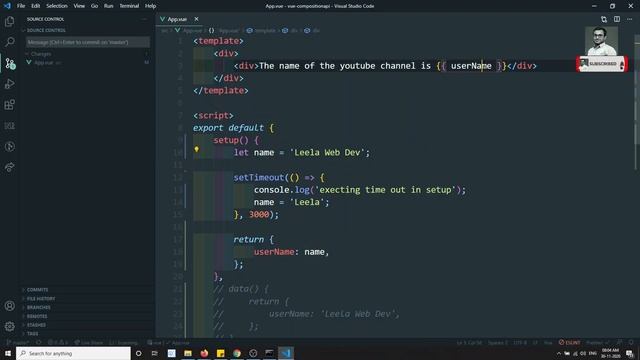Viewport: 640px width, 360px height.
Task: Click the master branch status item
Action: pos(17,342)
